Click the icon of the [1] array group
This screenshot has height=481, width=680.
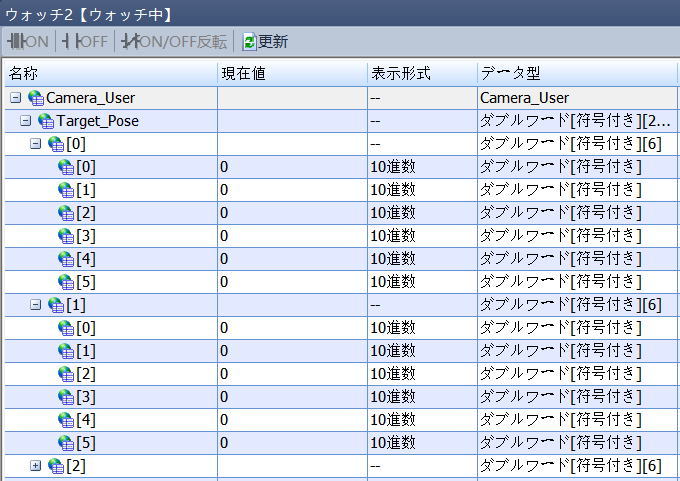coord(56,305)
